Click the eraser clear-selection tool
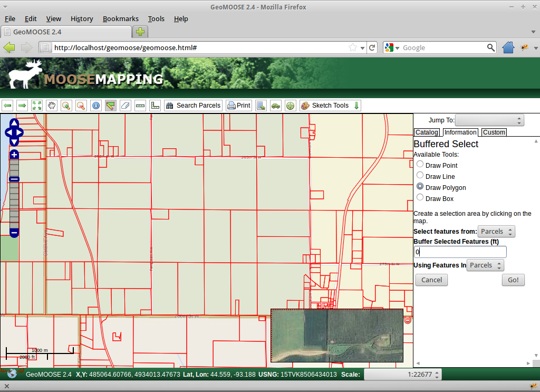This screenshot has width=540, height=392. click(126, 106)
